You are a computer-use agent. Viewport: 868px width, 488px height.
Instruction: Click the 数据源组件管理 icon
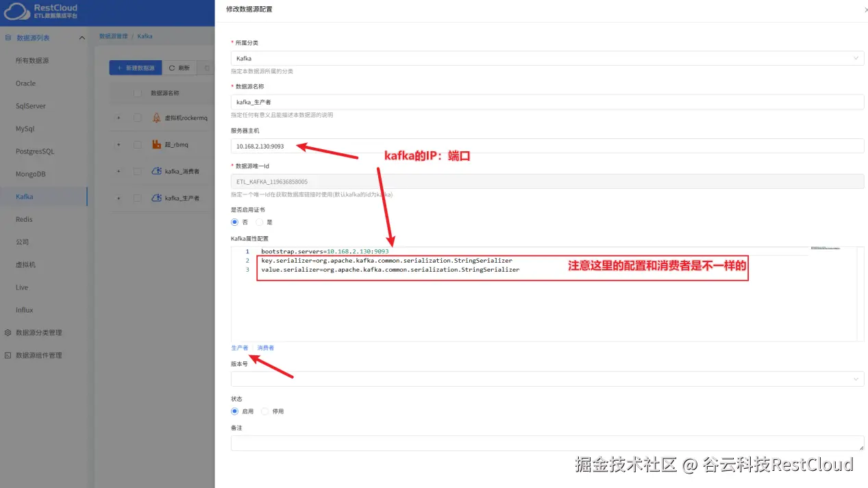pyautogui.click(x=8, y=355)
